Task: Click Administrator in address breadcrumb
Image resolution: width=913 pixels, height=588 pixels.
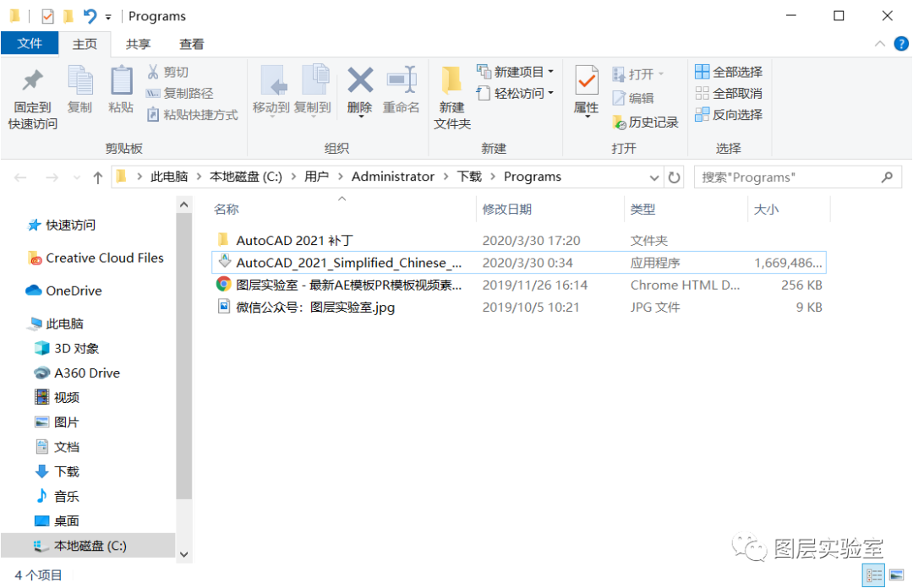Action: point(392,177)
